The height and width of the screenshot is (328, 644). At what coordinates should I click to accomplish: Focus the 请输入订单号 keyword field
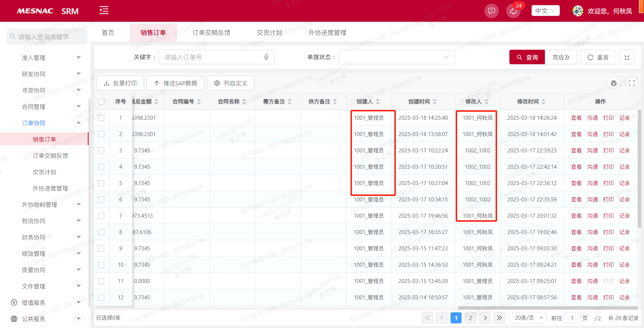tap(216, 57)
